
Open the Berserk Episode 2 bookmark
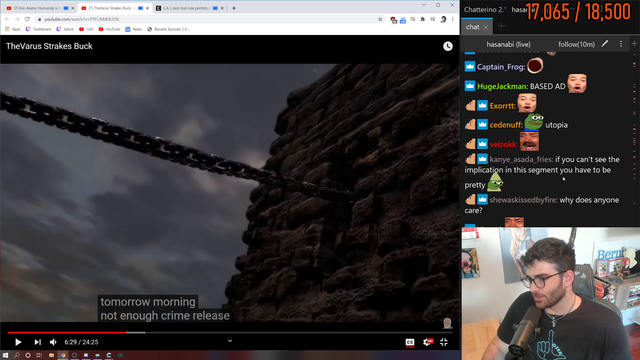(x=168, y=29)
